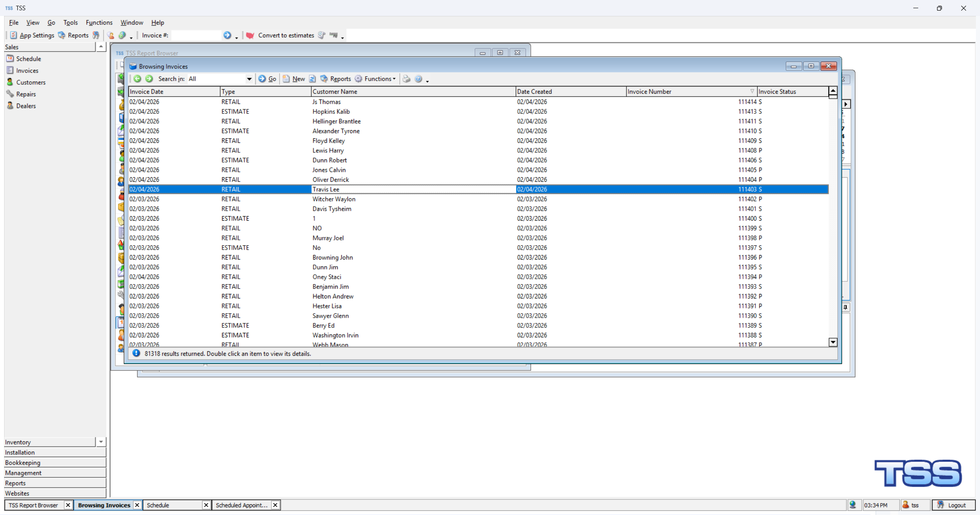
Task: Collapse the Sales panel arrow
Action: click(101, 47)
